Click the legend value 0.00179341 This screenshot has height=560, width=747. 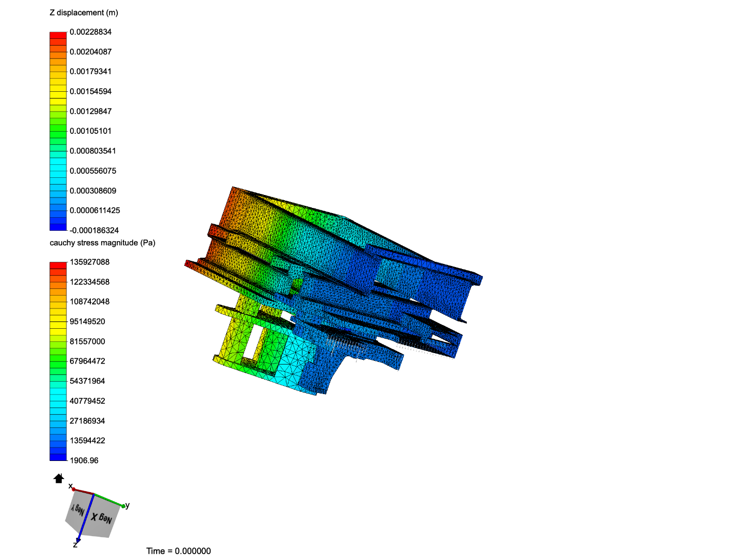coord(91,71)
